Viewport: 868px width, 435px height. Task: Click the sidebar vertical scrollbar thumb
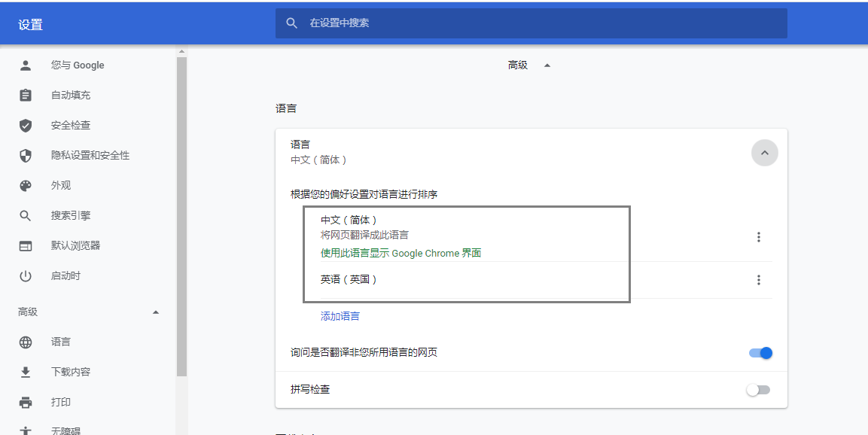[x=181, y=217]
